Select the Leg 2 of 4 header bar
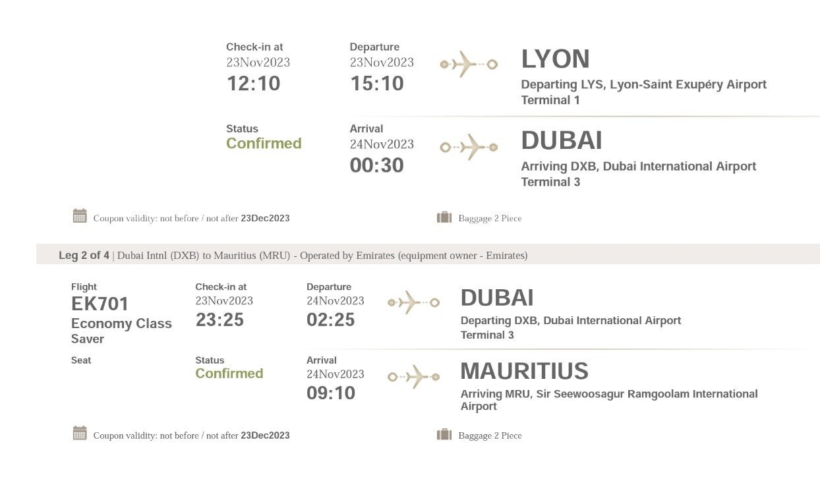This screenshot has width=820, height=504. (x=428, y=255)
